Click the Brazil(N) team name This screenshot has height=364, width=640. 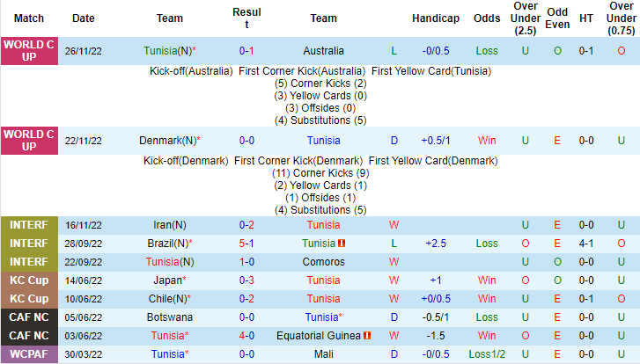coord(169,244)
